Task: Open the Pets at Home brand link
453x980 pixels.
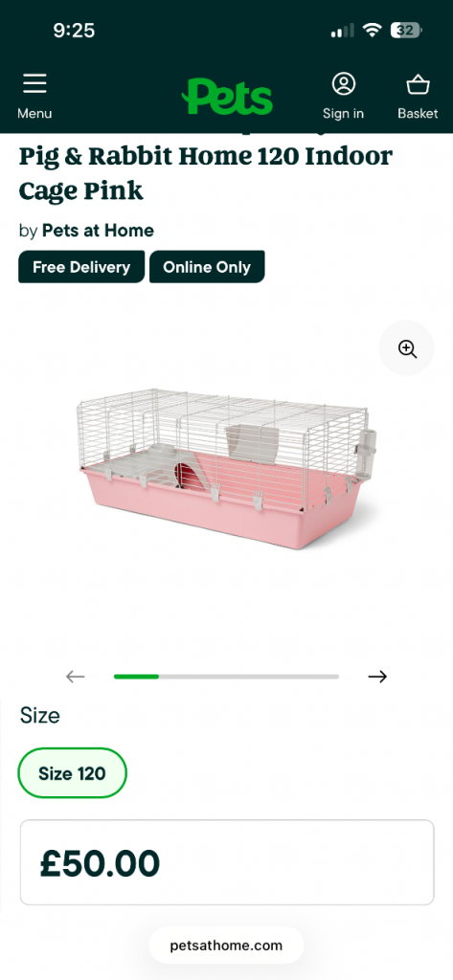Action: (x=98, y=231)
